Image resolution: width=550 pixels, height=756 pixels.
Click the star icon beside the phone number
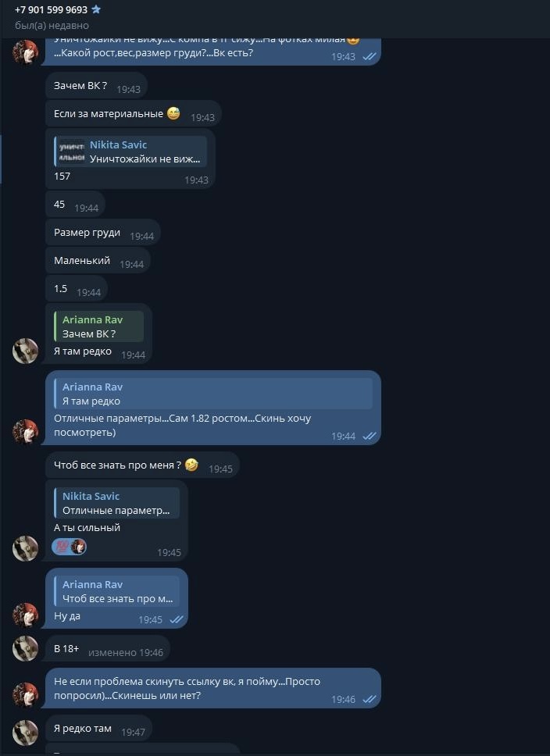click(96, 10)
